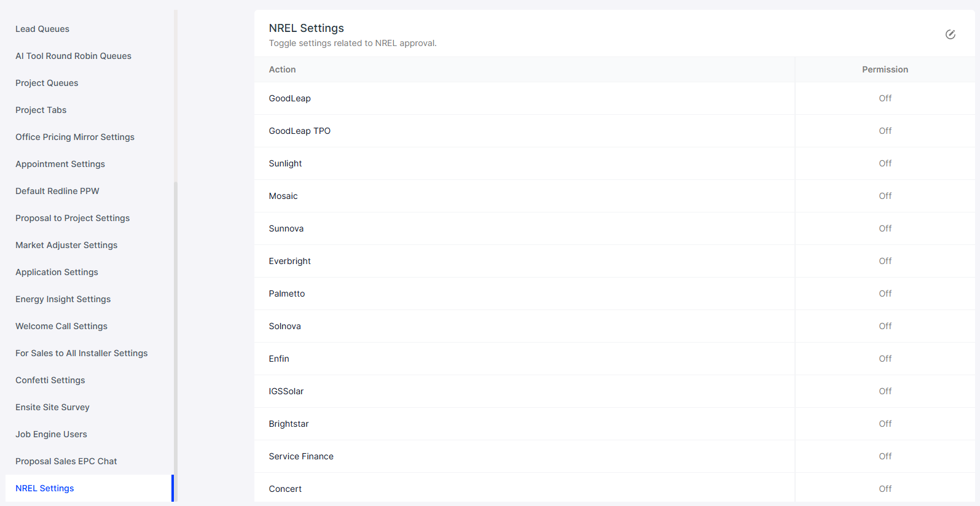Go to Market Adjuster Settings
980x506 pixels.
[x=66, y=245]
